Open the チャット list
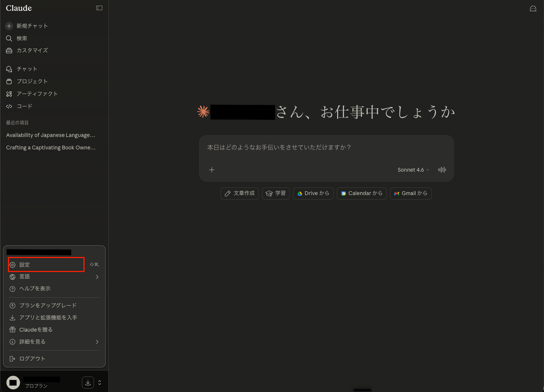The height and width of the screenshot is (392, 544). tap(26, 69)
